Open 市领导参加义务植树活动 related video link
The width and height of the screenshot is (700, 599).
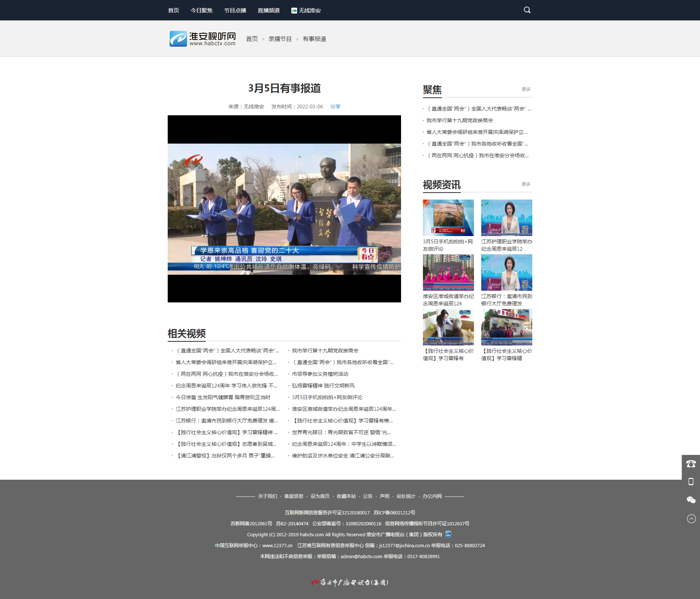[x=320, y=374]
